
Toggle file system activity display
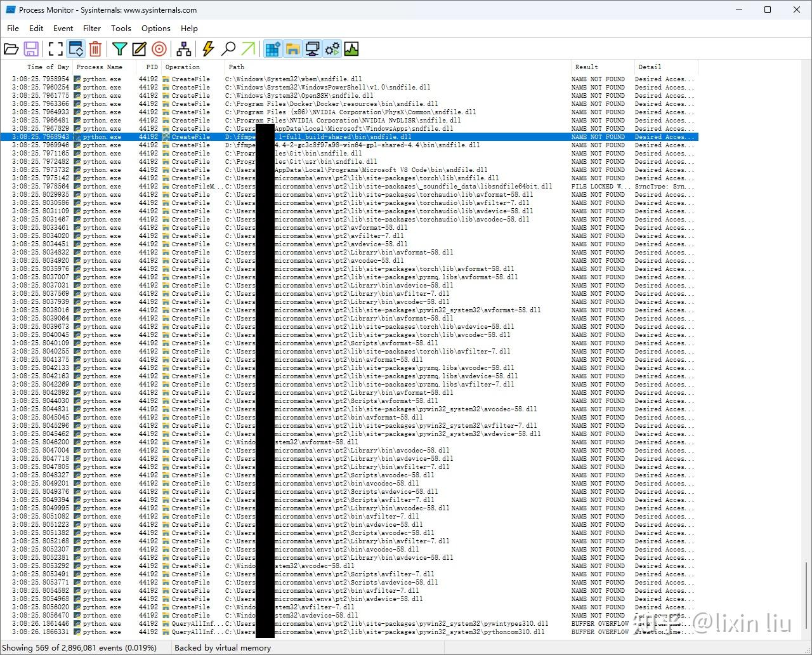click(x=292, y=48)
